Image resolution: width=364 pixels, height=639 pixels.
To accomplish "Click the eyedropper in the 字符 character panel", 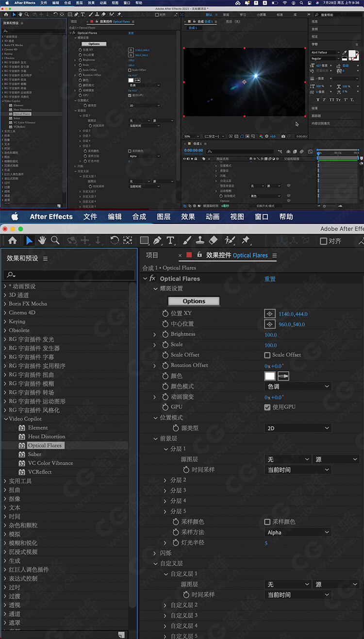I will click(x=345, y=52).
